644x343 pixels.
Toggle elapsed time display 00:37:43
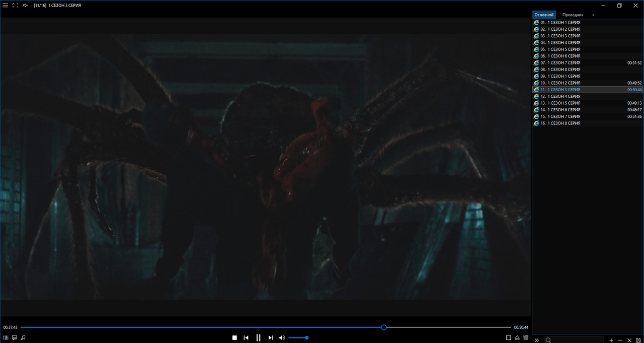point(10,327)
